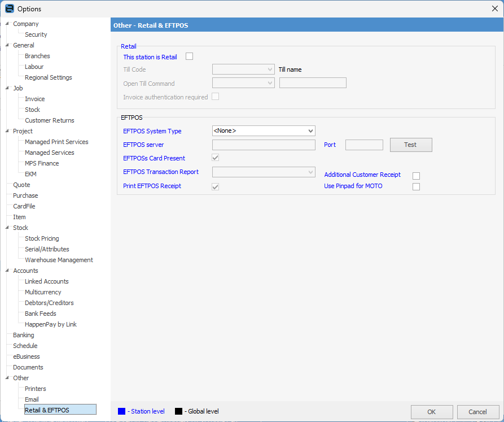Go to Warehouse Management settings
Viewport: 504px width, 422px height.
point(59,260)
